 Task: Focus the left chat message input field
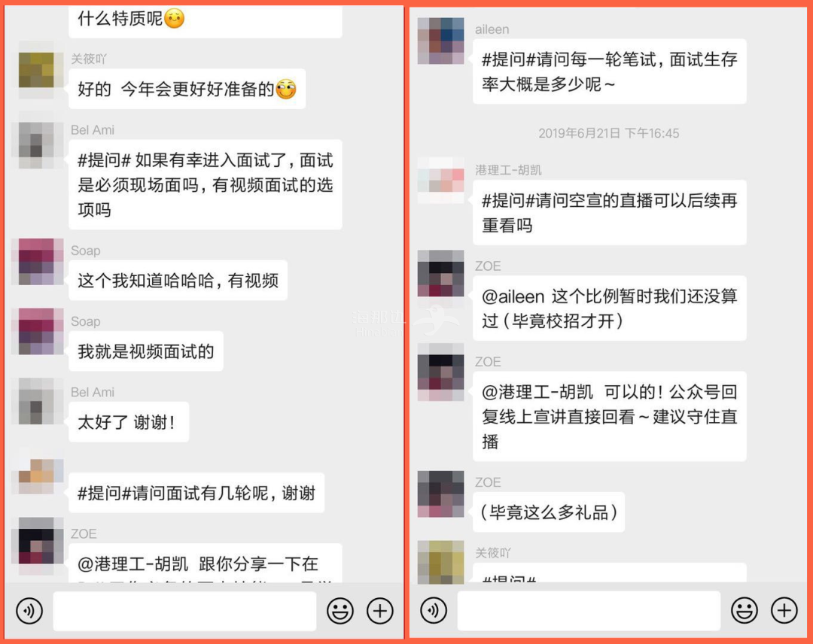184,612
